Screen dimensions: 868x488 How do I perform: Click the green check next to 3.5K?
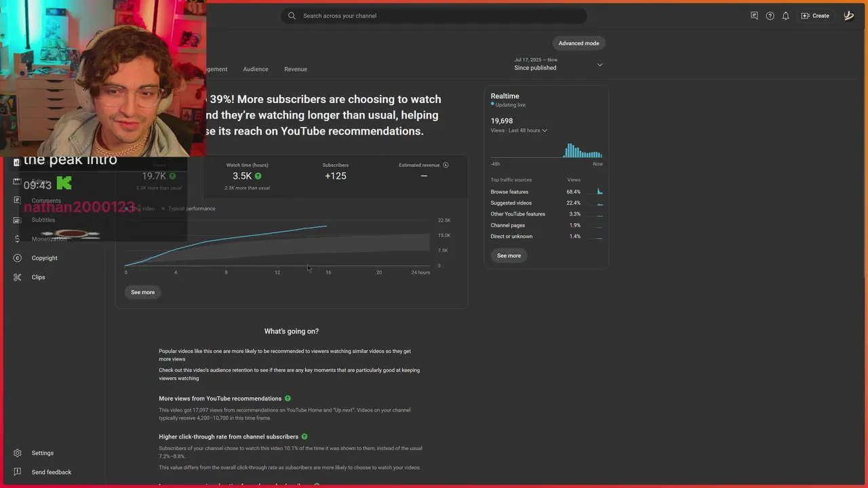(x=258, y=176)
